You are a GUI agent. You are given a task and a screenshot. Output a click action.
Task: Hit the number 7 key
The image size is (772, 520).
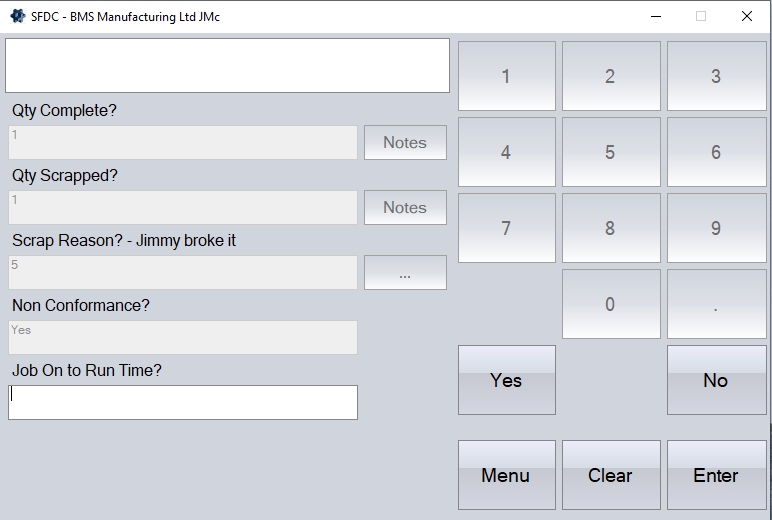pos(506,228)
